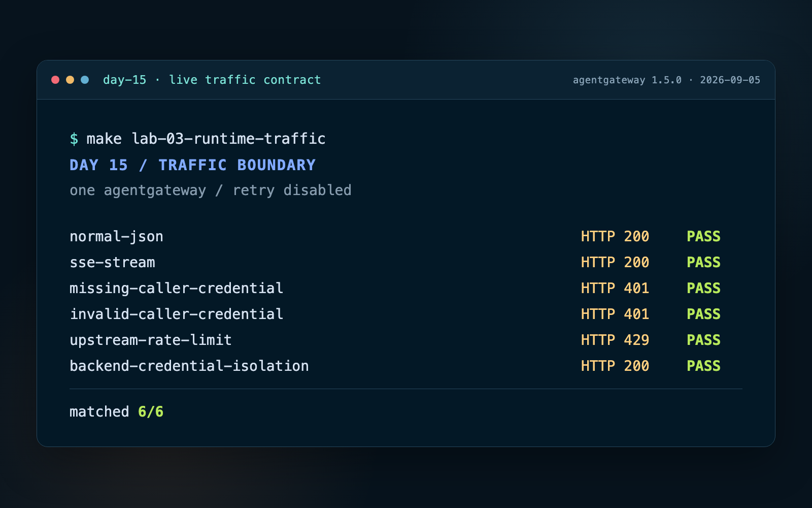Click the word 'matched' in the summary
This screenshot has height=508, width=812.
tap(99, 412)
